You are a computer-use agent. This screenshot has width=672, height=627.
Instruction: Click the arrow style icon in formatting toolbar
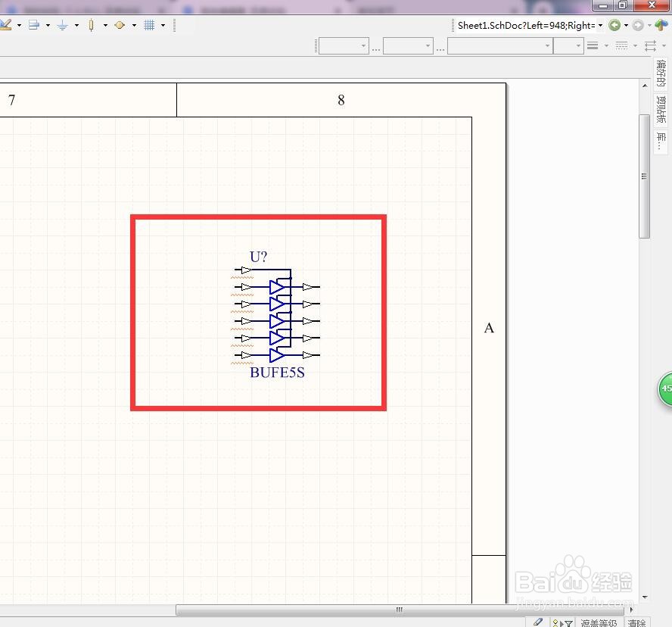650,45
